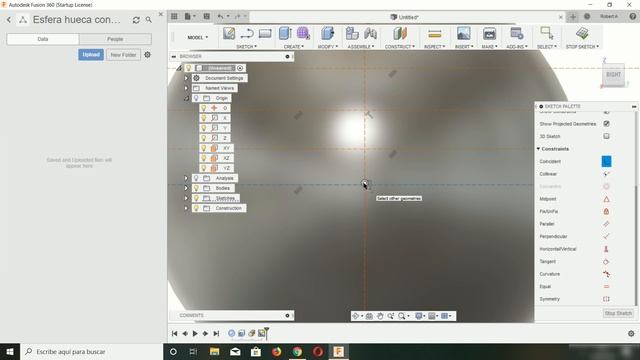Toggle Show Projected Geometries checkbox

coord(606,124)
